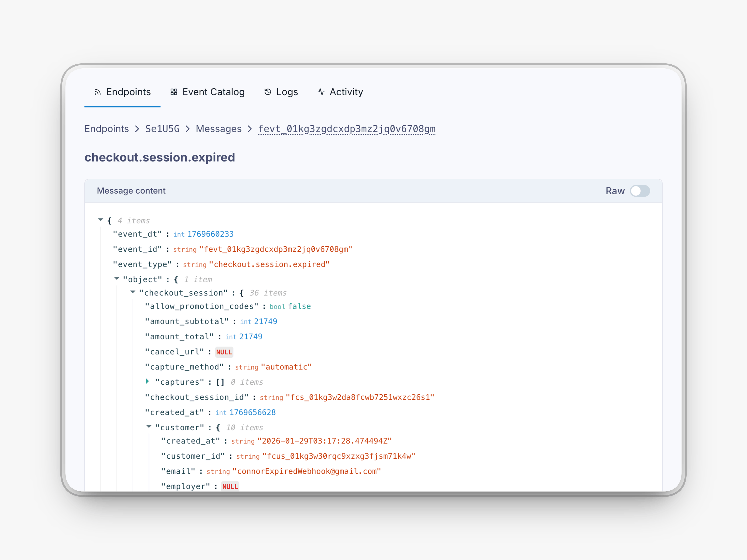Click the event_dt value 1769660233
The image size is (747, 560).
coord(210,234)
